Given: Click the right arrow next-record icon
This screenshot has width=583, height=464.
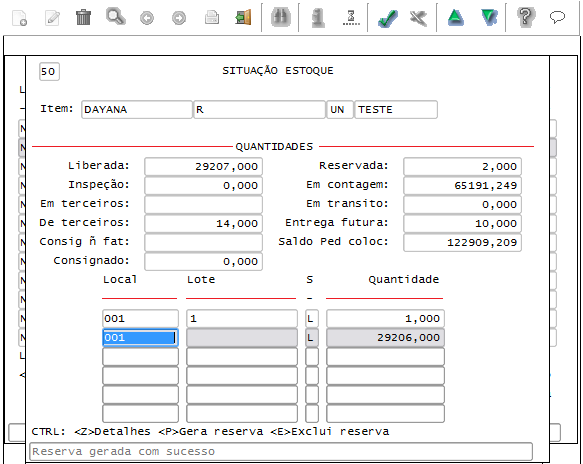Looking at the screenshot, I should [x=179, y=18].
